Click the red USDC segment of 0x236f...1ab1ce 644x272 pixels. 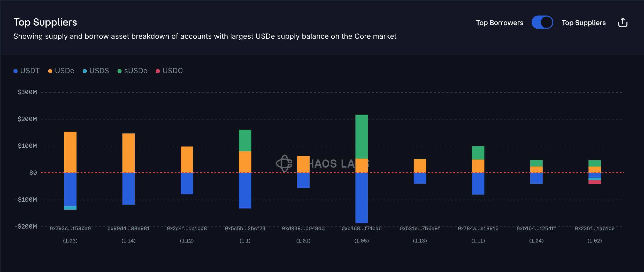(x=595, y=182)
